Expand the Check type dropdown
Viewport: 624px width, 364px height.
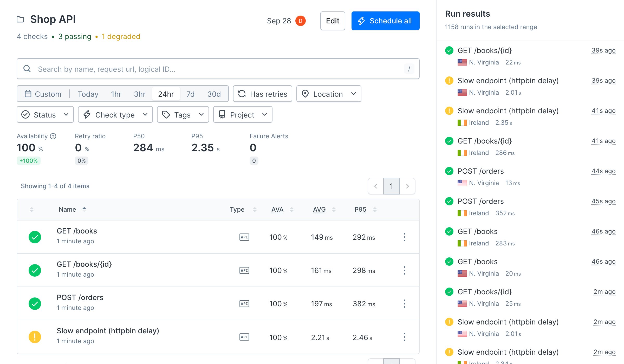tap(115, 114)
